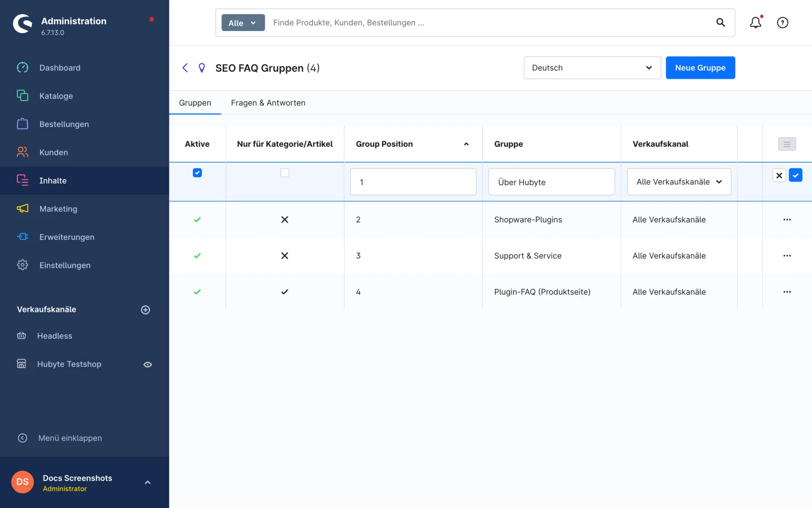Open actions menu for Shopware-Plugins row
This screenshot has width=812, height=508.
pyautogui.click(x=787, y=219)
